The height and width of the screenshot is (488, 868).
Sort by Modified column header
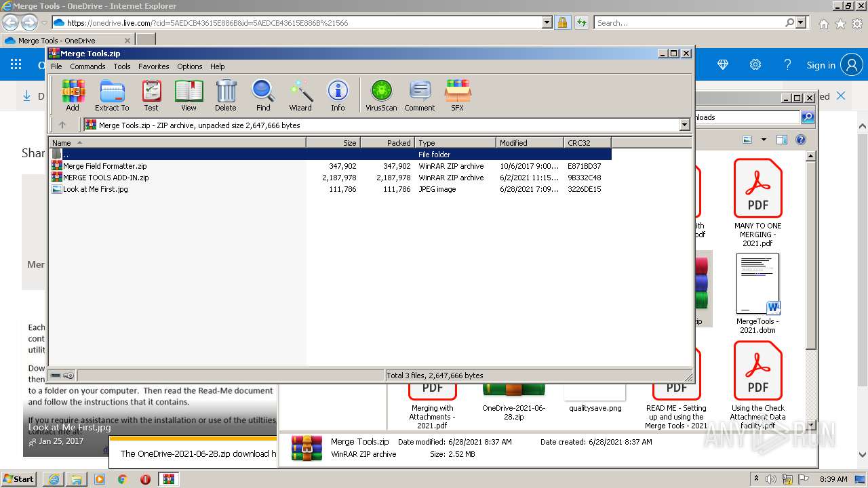pyautogui.click(x=530, y=142)
